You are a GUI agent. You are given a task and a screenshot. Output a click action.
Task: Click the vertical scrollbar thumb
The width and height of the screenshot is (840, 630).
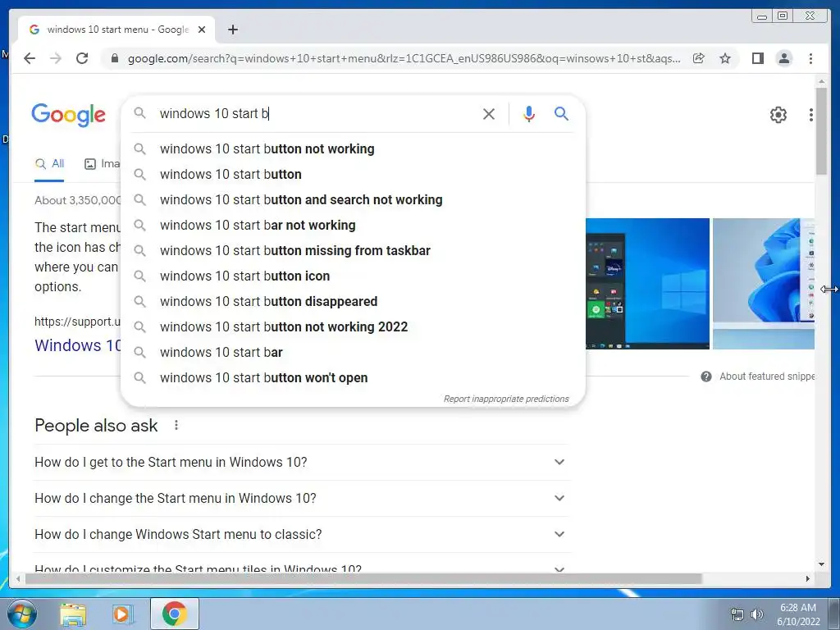821,130
